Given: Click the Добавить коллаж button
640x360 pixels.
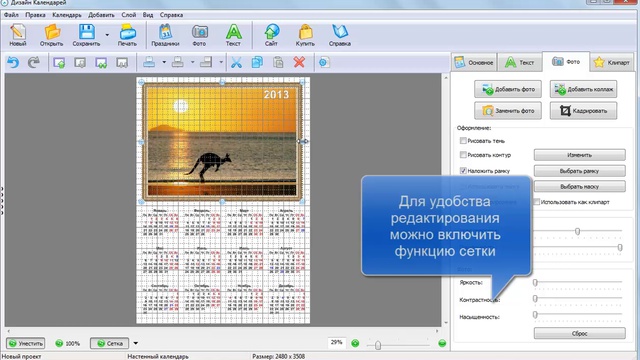Looking at the screenshot, I should (583, 89).
